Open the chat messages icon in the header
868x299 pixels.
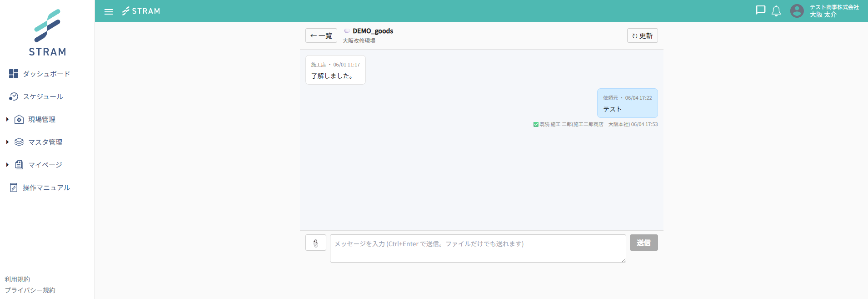(760, 10)
